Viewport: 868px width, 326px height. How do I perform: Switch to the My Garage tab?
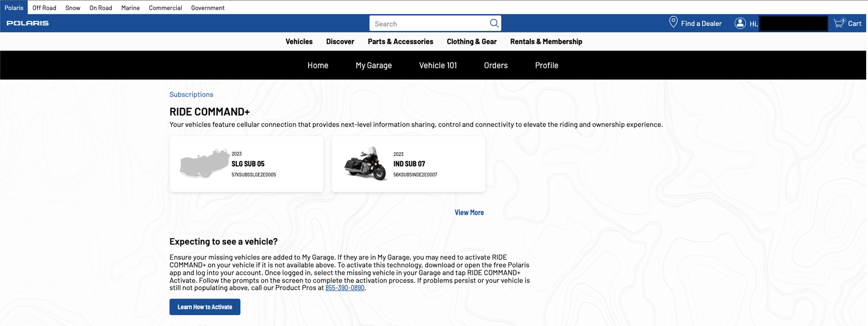[373, 65]
